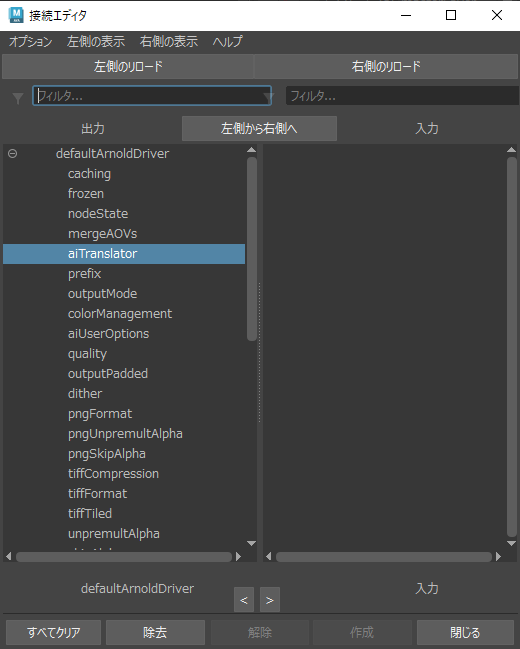Viewport: 520px width, 649px height.
Task: Focus the right filter input field
Action: click(x=402, y=96)
